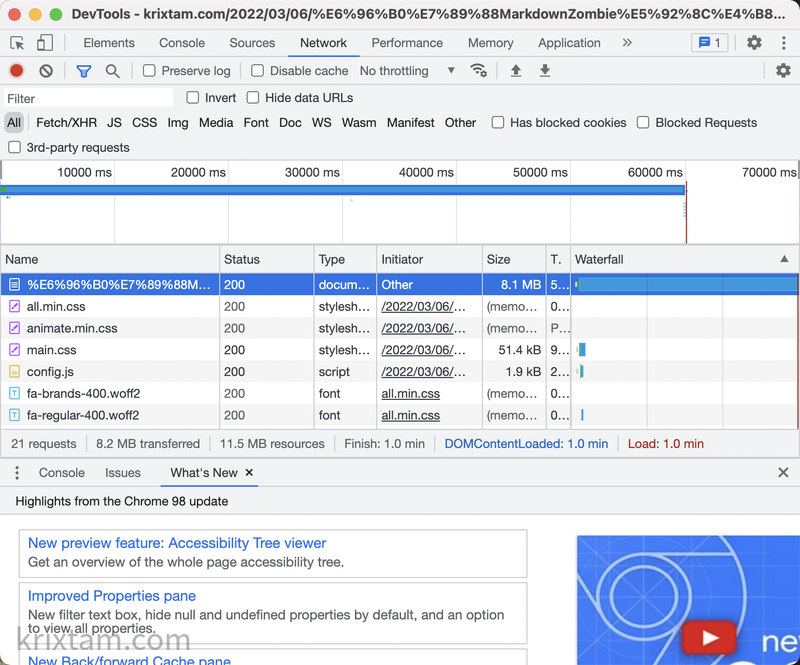
Task: Open Console tab in the drawer
Action: tap(62, 473)
